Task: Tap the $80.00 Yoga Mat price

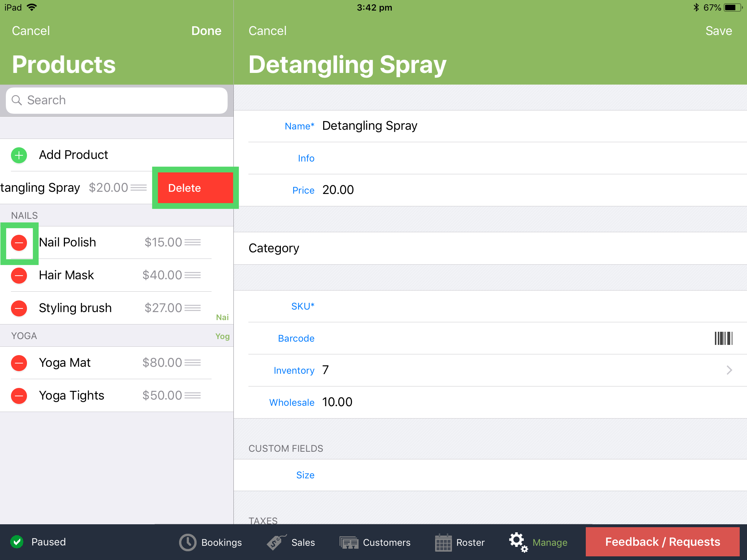Action: pyautogui.click(x=162, y=363)
